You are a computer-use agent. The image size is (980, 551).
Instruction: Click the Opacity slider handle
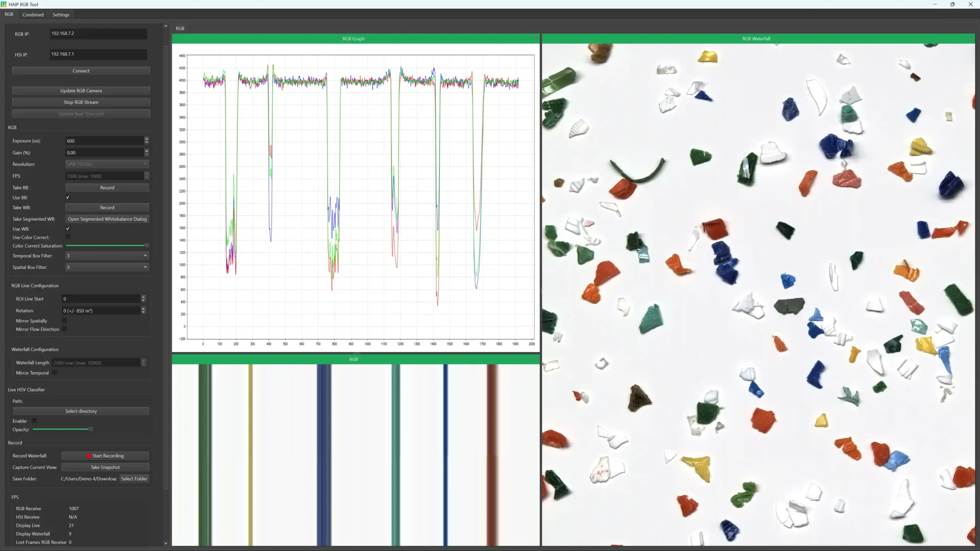point(91,429)
